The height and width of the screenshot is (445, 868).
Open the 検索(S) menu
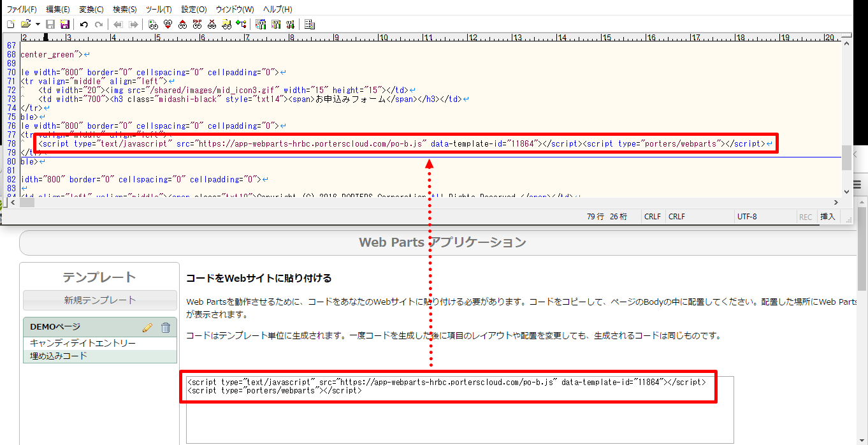click(124, 10)
